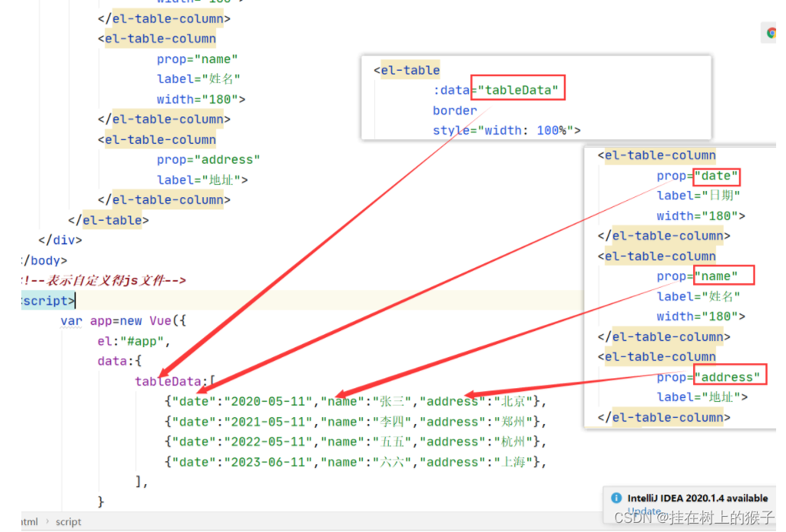The height and width of the screenshot is (532, 786).
Task: Place the cursor on the 'script>' tag line
Action: point(48,301)
